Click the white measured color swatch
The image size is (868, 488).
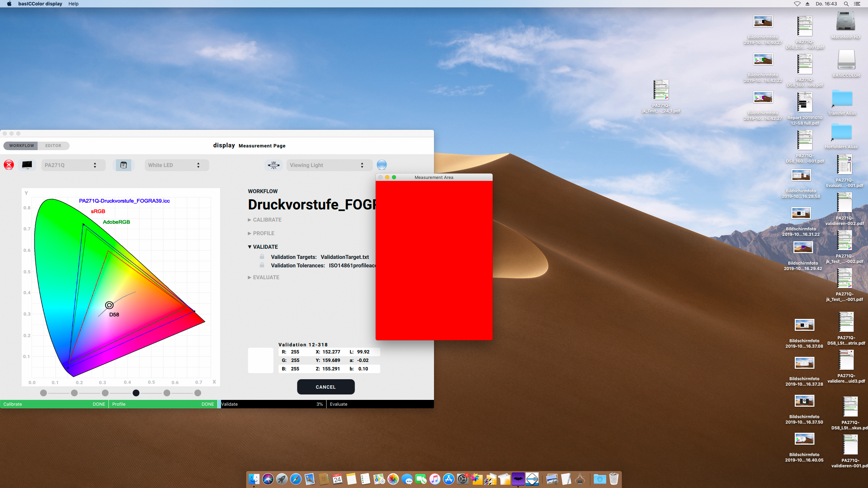pyautogui.click(x=260, y=360)
